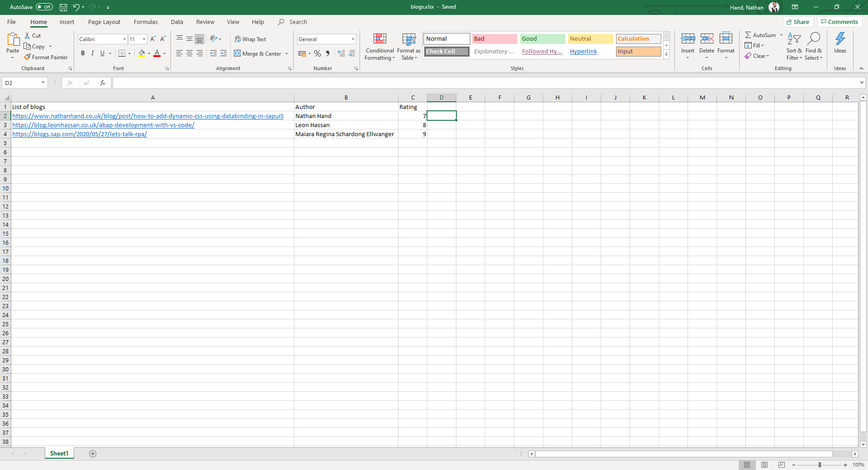Toggle Italic formatting
The image size is (868, 470).
click(x=93, y=53)
